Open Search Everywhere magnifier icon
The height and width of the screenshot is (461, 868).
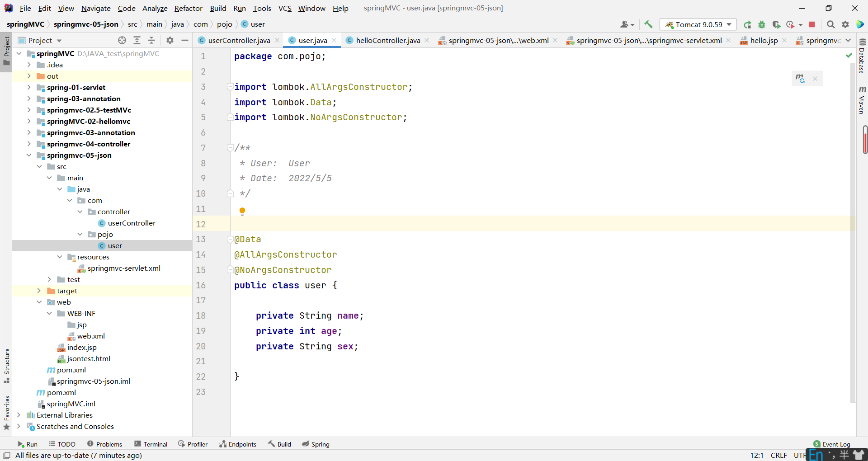pyautogui.click(x=831, y=24)
